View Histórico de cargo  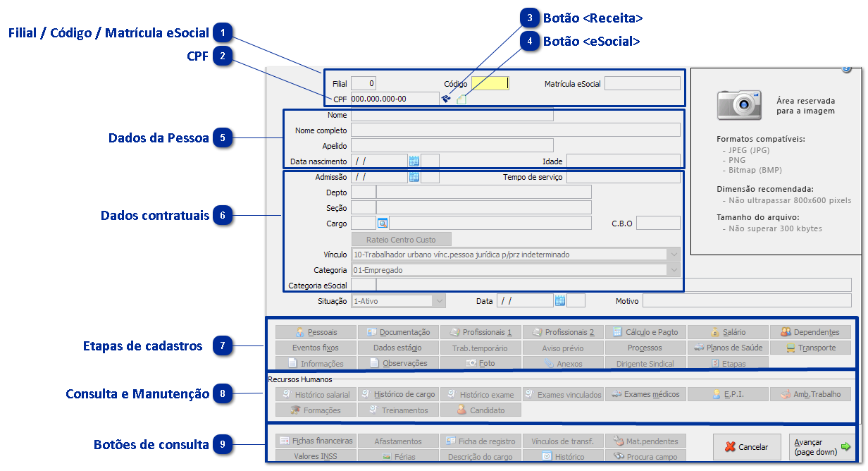click(398, 394)
